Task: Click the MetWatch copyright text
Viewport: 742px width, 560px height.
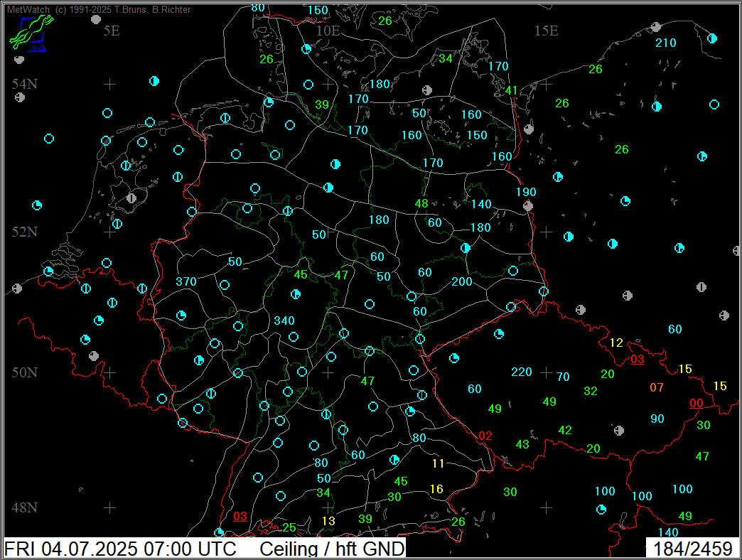Action: (99, 9)
